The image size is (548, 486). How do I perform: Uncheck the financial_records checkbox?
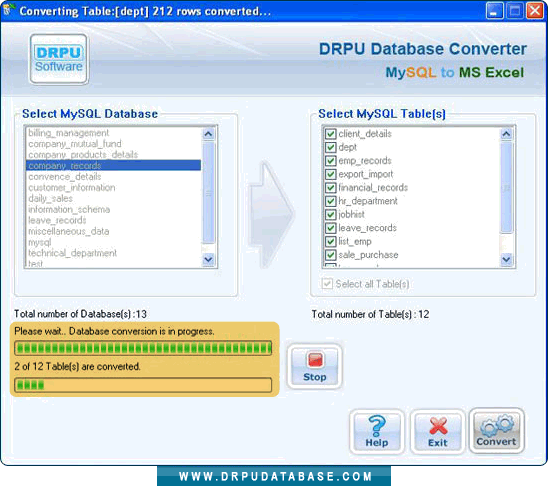coord(331,188)
